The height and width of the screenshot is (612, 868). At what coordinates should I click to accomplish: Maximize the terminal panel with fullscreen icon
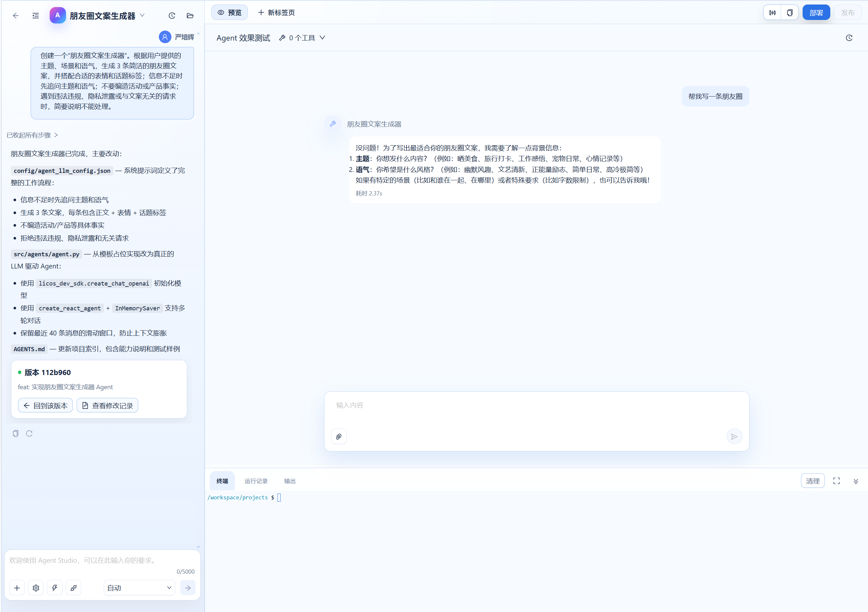click(x=837, y=481)
